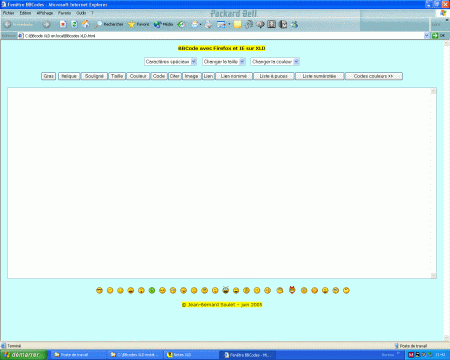The image size is (450, 360).
Task: Click the yellow note toolbar icon
Action: pos(237,24)
